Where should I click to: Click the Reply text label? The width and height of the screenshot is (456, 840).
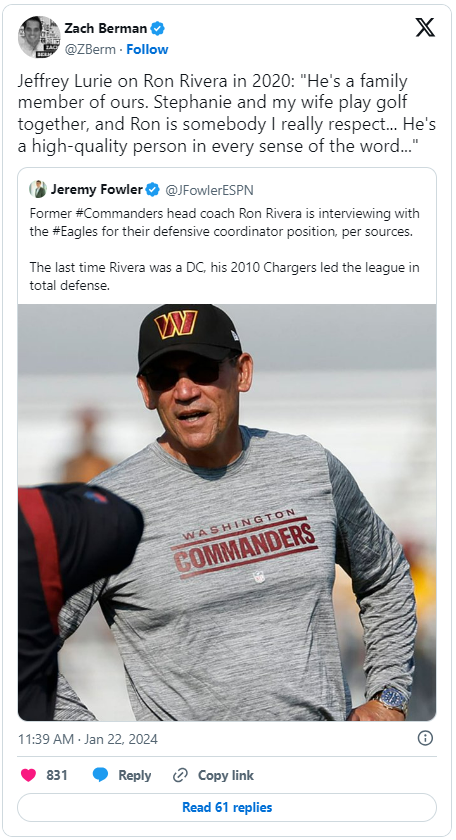134,775
